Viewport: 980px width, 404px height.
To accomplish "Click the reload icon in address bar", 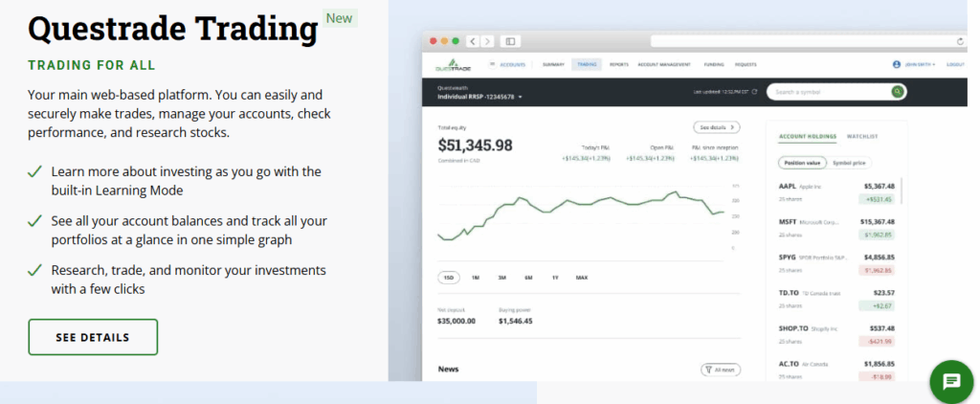I will coord(960,41).
